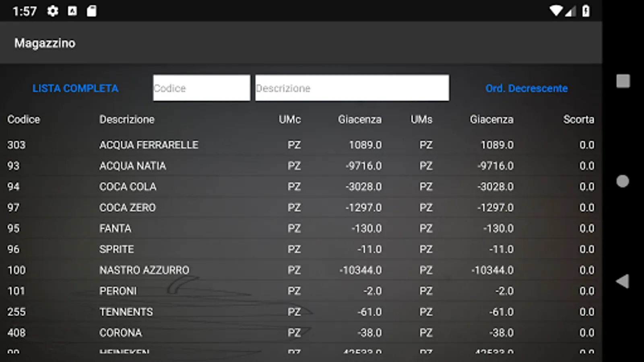Click into the Descrizione search field
Screen dimensions: 644x362
pyautogui.click(x=352, y=88)
